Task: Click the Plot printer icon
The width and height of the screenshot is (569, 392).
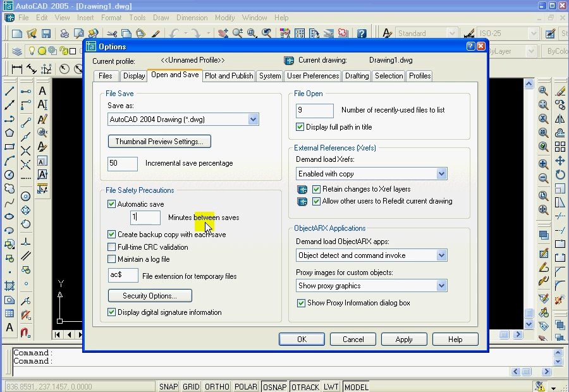Action: point(64,34)
